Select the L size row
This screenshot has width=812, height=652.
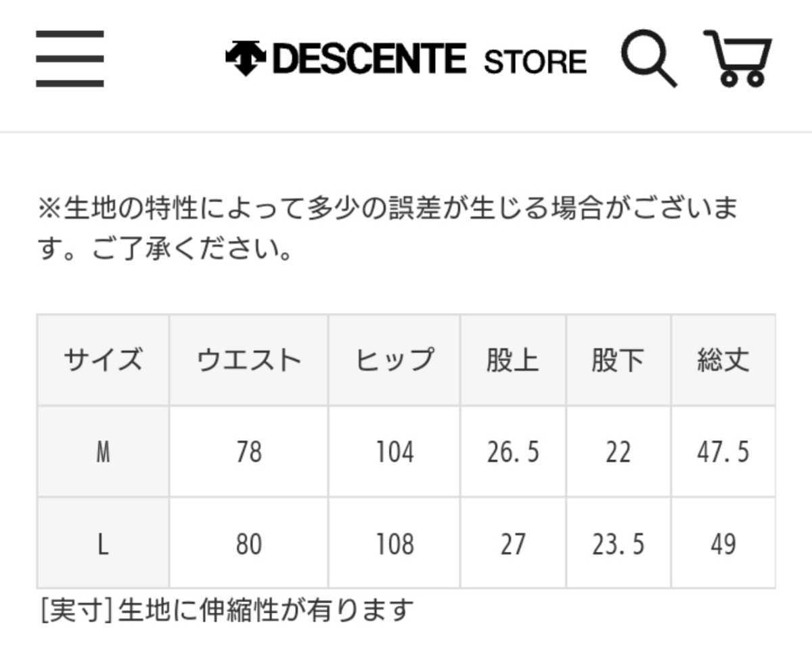(x=103, y=542)
